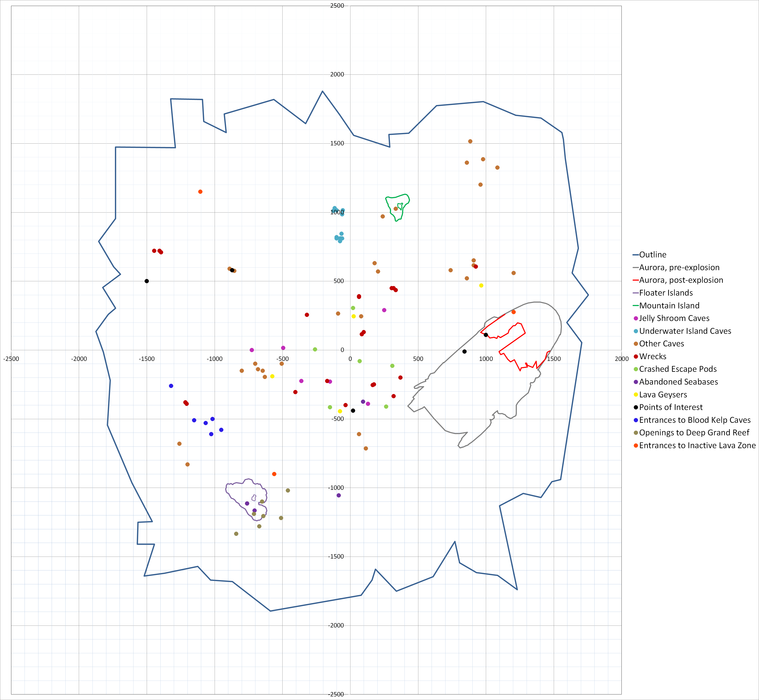Click the -2500 label on horizontal axis

tap(11, 359)
